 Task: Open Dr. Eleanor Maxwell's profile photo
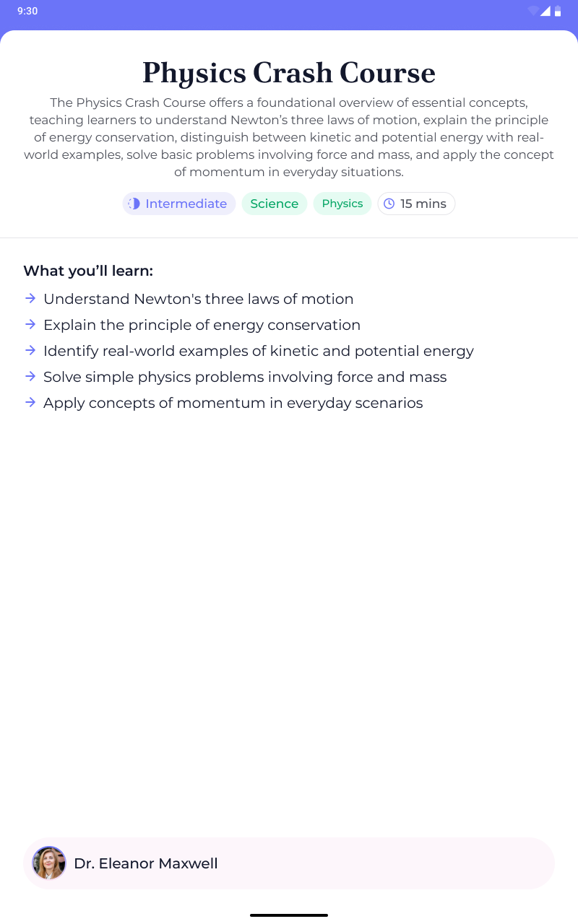pos(49,863)
